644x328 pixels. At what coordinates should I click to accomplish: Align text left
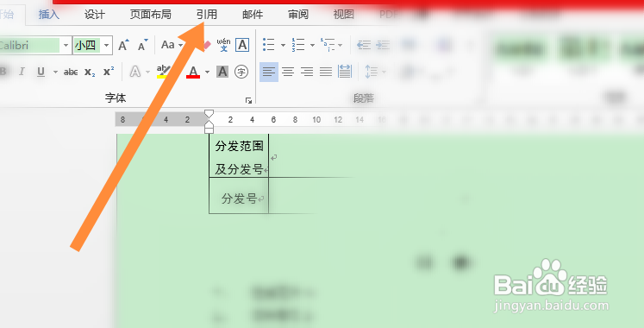coord(269,72)
